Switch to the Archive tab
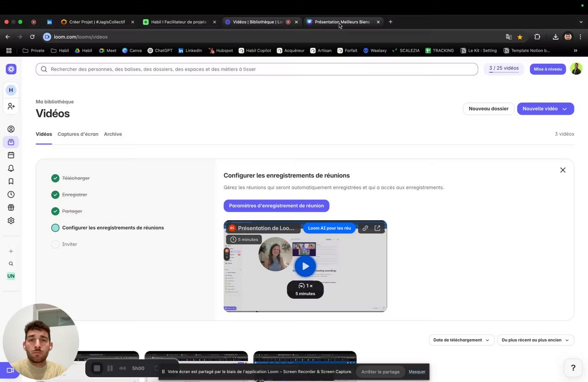This screenshot has width=588, height=382. click(x=113, y=134)
